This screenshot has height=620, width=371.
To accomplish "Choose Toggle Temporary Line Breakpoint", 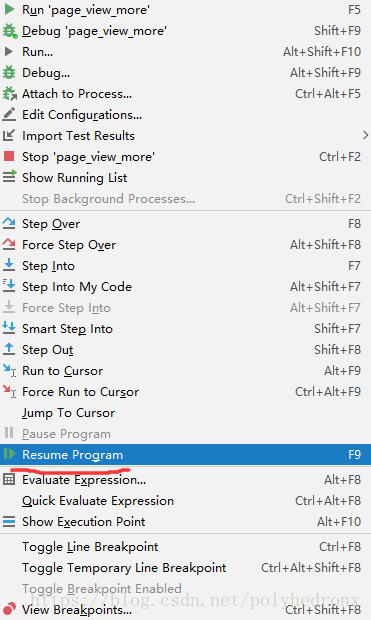I will click(186, 568).
